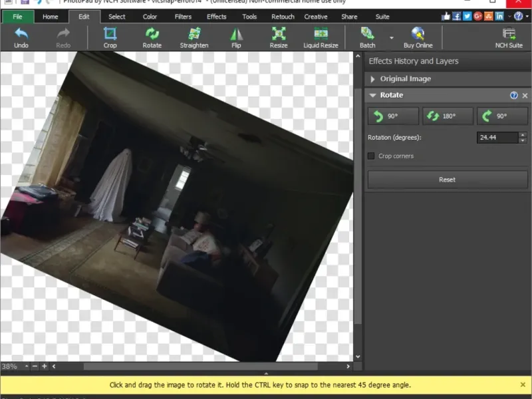The height and width of the screenshot is (399, 532).
Task: Open the zoom percentage dropdown arrow
Action: click(27, 366)
